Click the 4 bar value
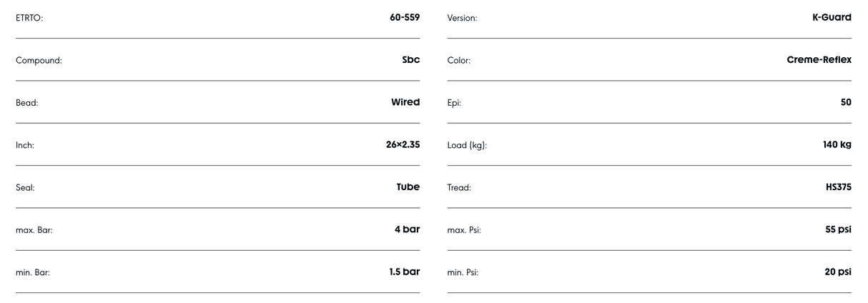 [x=407, y=229]
